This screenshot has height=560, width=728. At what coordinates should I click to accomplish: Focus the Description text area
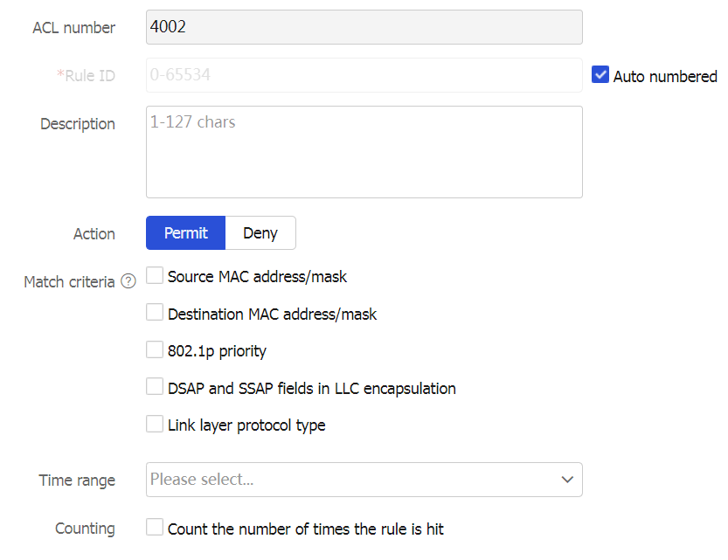pos(364,152)
